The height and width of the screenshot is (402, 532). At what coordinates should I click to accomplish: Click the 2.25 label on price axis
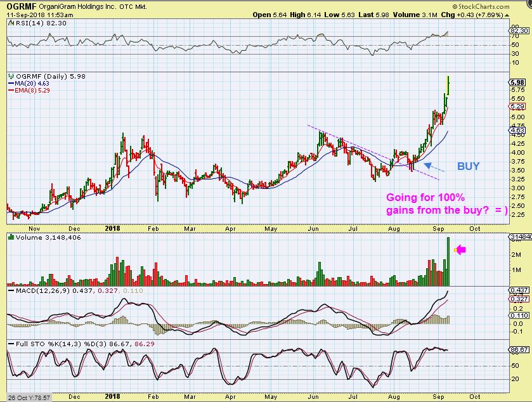pos(518,215)
